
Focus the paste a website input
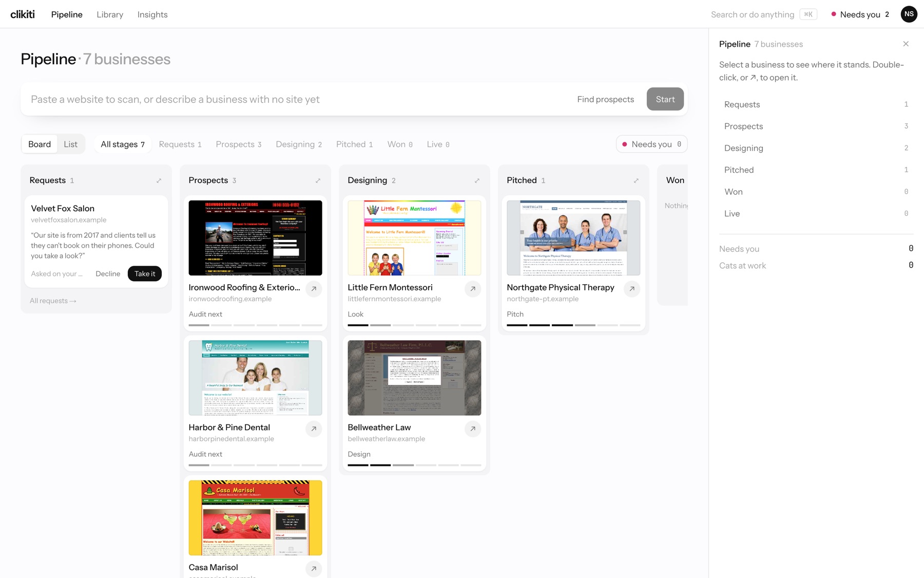tap(298, 99)
